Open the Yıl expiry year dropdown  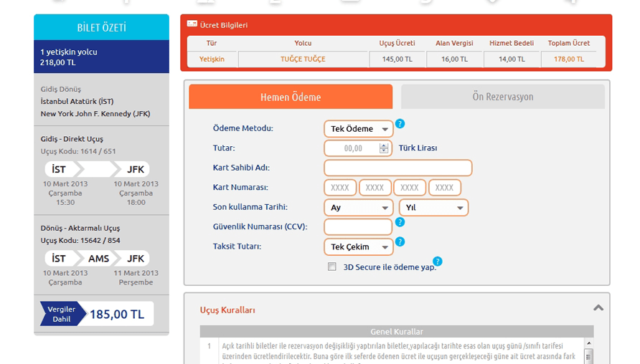(x=433, y=208)
